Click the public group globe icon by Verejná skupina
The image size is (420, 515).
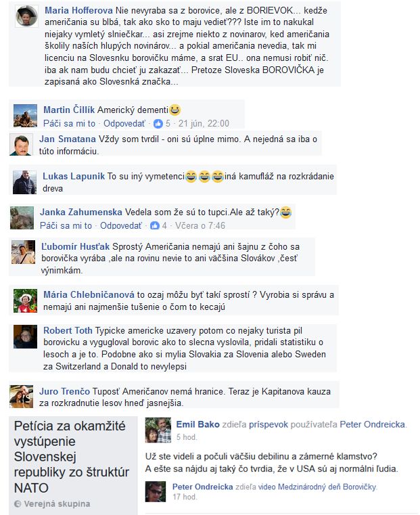click(x=18, y=503)
